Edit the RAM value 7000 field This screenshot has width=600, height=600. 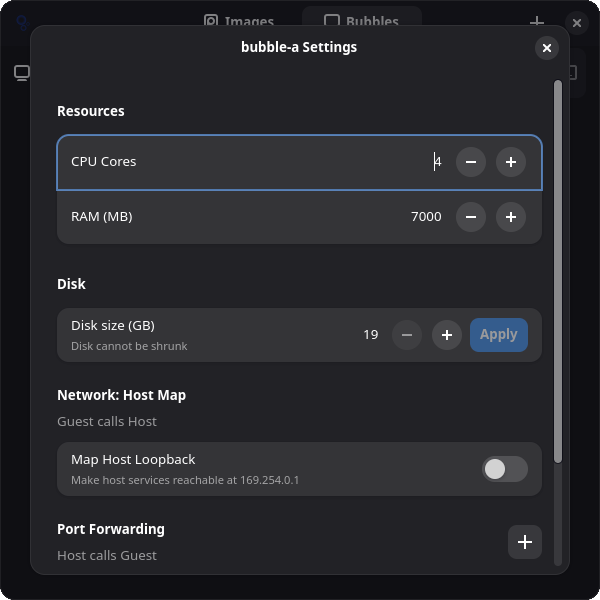point(426,217)
